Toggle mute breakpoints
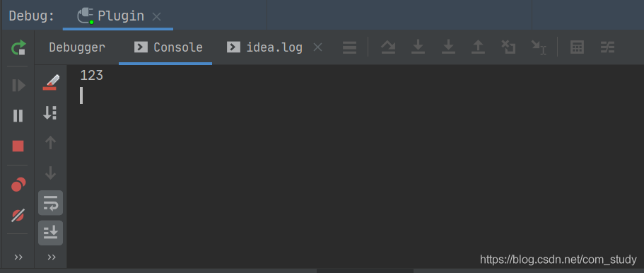This screenshot has width=644, height=273. pos(18,215)
